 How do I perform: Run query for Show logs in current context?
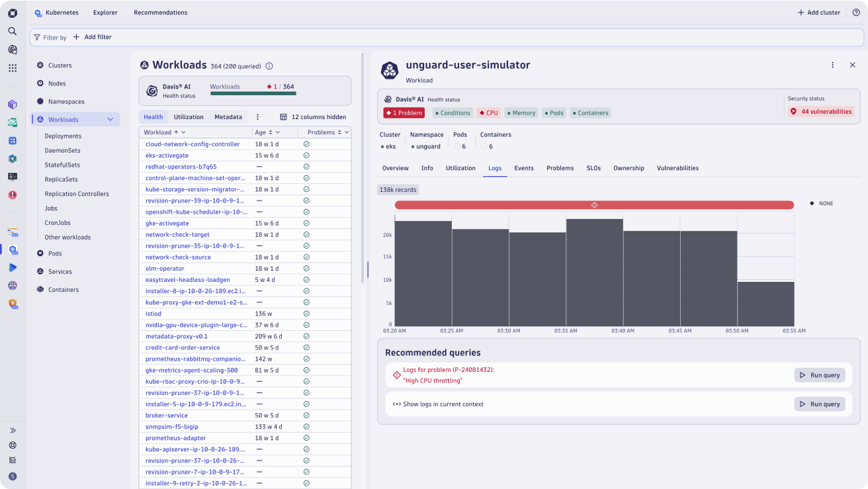coord(820,404)
